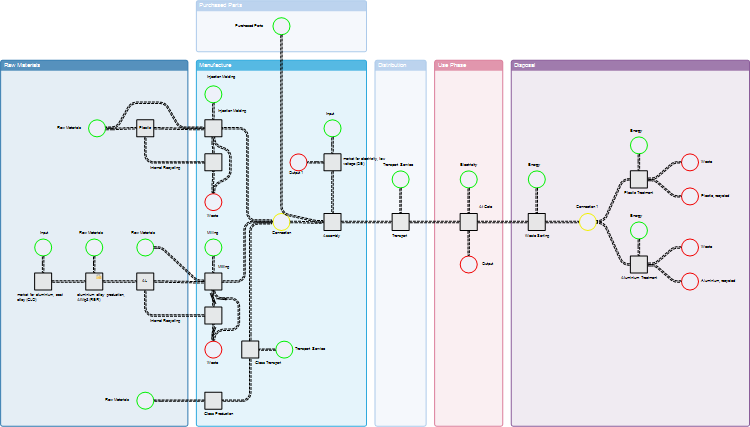Select the Glass Production process square
Screen dimensions: 750x427
tap(213, 401)
